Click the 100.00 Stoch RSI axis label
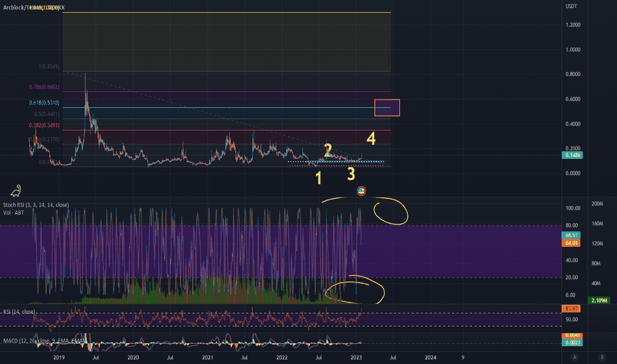This screenshot has height=364, width=617. click(x=573, y=208)
